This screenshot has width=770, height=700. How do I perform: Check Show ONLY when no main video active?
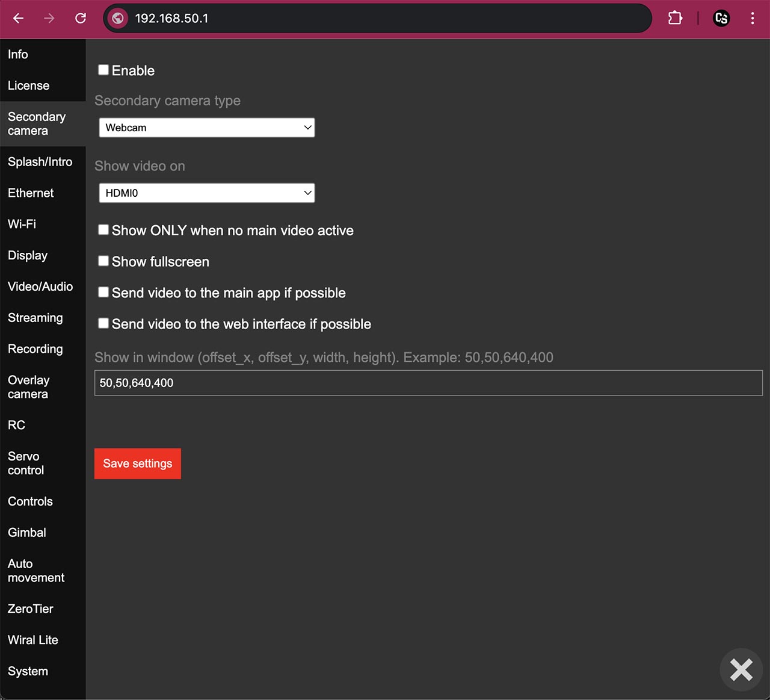click(x=103, y=229)
